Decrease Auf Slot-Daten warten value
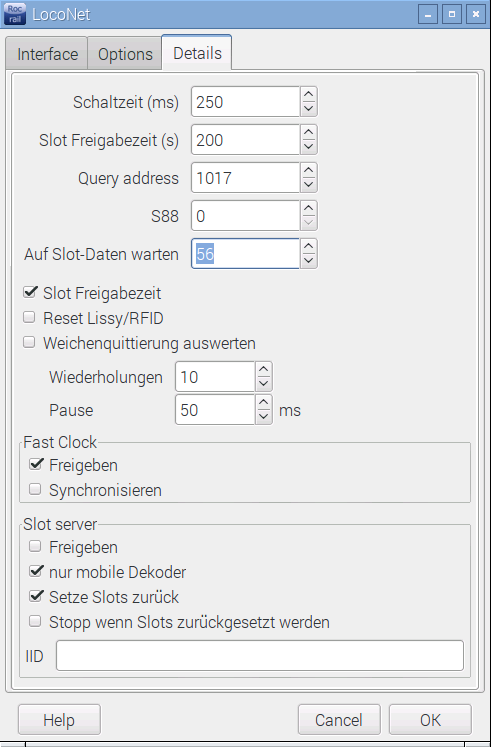Viewport: 491px width, 747px height. pyautogui.click(x=309, y=261)
